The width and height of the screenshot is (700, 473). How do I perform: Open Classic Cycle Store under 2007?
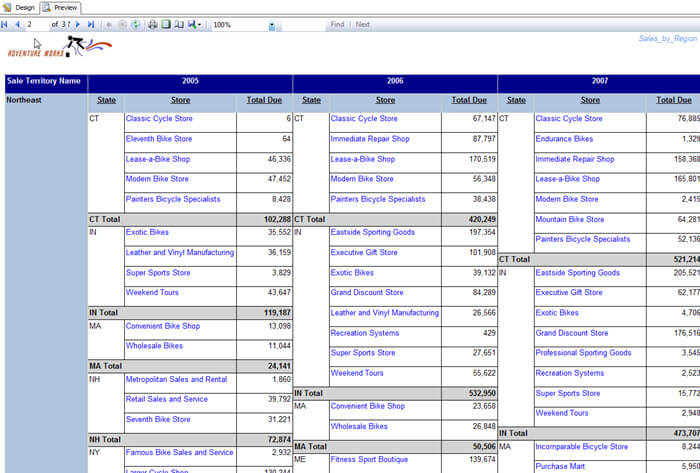point(569,118)
